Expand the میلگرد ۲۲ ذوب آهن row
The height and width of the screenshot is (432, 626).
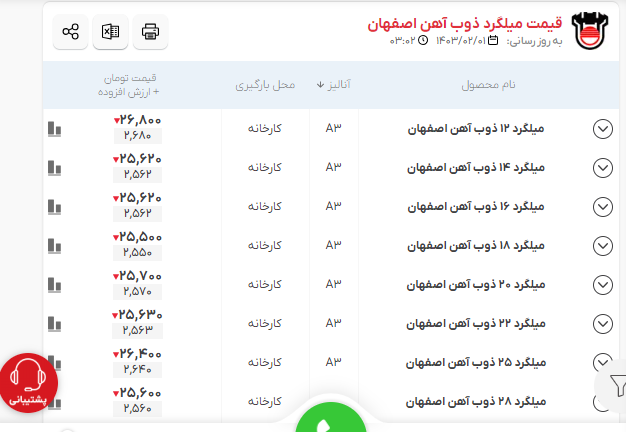(603, 324)
